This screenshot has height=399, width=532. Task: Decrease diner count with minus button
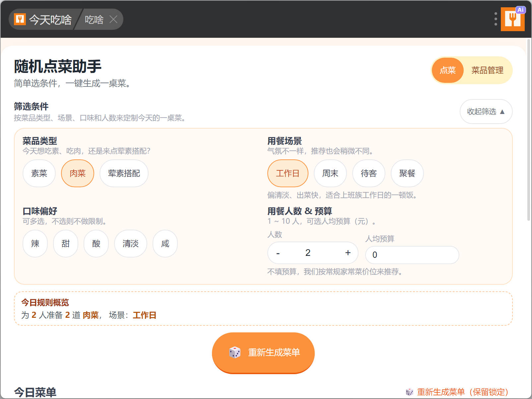tap(278, 253)
